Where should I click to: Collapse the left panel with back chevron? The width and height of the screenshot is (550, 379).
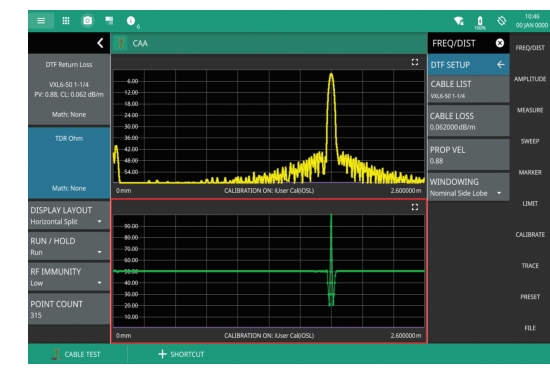(100, 43)
